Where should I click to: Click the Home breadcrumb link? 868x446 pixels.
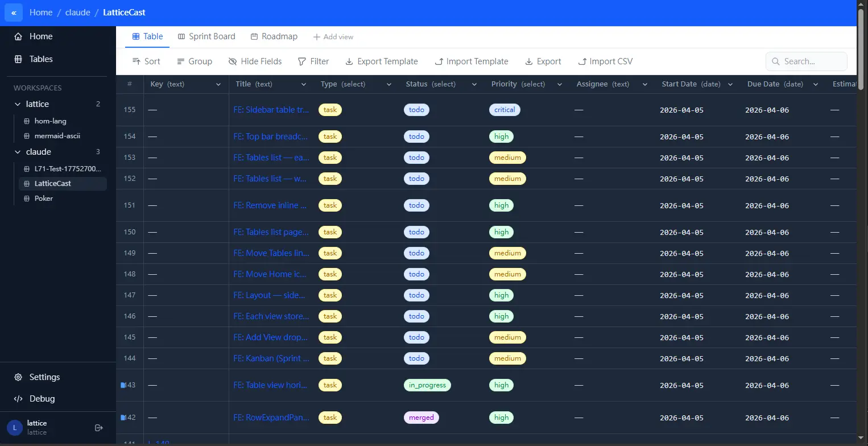(41, 13)
